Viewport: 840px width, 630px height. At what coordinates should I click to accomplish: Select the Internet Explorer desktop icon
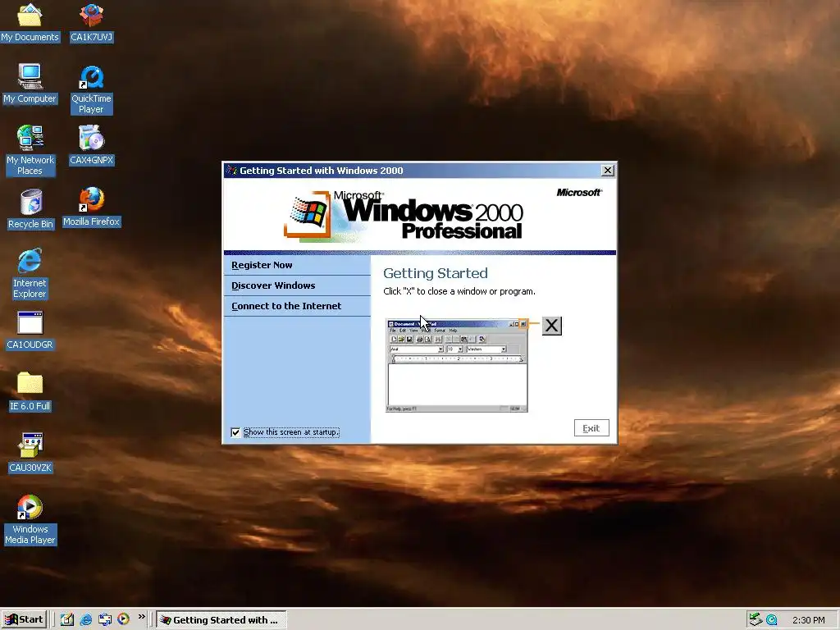coord(30,273)
